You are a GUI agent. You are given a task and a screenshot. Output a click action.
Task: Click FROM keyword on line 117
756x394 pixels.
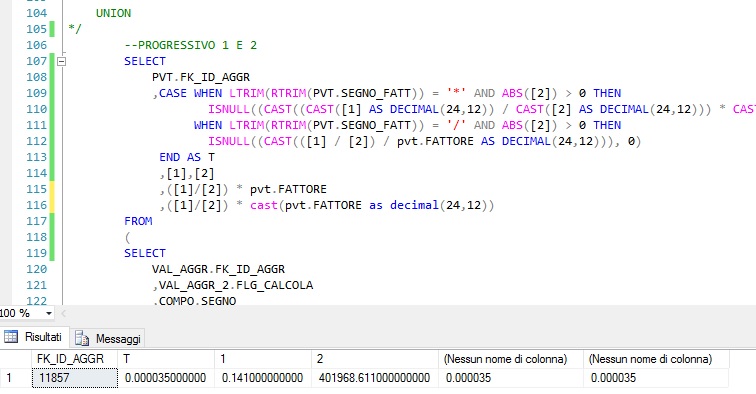(x=138, y=221)
